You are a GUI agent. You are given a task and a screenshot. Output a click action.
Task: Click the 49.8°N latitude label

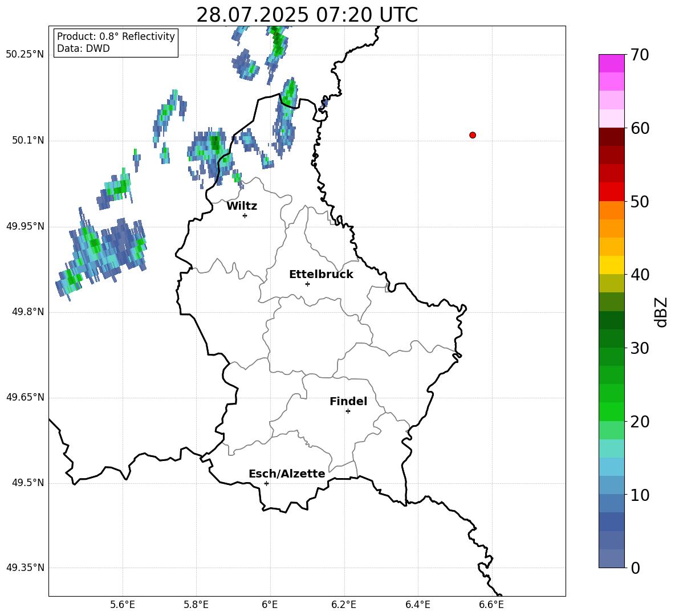tap(28, 312)
